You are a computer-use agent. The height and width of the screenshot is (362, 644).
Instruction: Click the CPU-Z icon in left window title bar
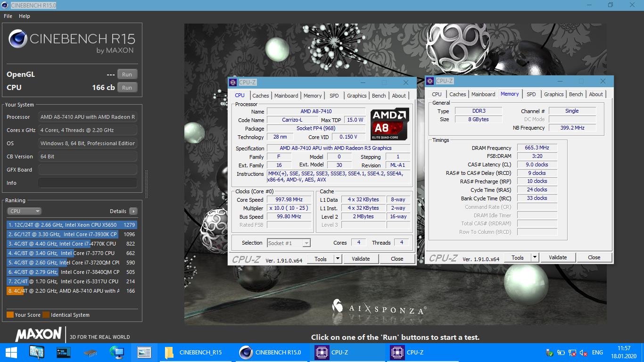point(233,82)
